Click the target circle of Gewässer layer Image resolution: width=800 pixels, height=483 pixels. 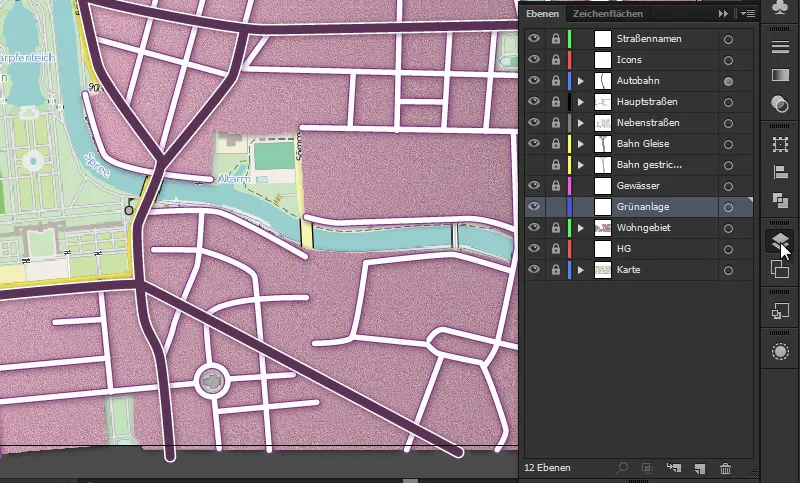click(728, 186)
